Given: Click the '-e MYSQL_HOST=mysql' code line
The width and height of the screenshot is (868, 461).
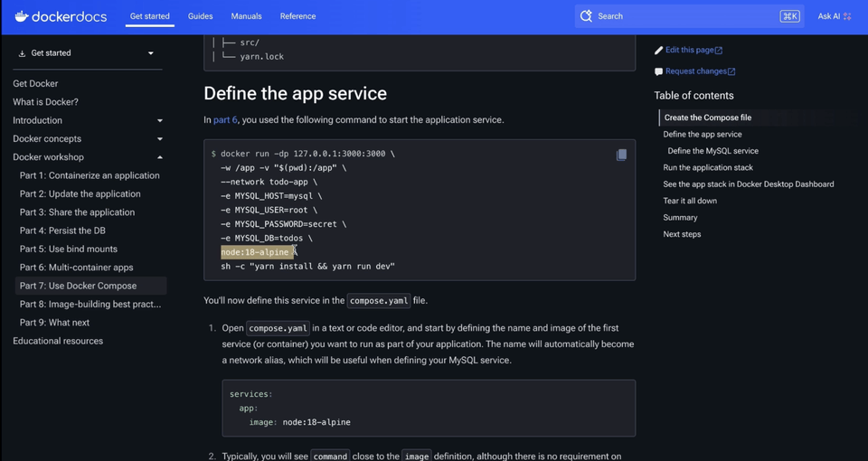Looking at the screenshot, I should click(271, 196).
